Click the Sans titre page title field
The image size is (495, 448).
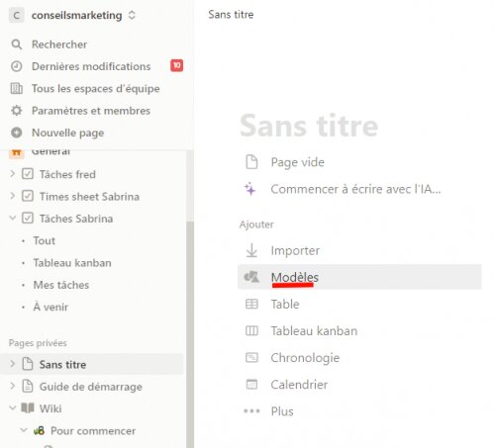309,126
